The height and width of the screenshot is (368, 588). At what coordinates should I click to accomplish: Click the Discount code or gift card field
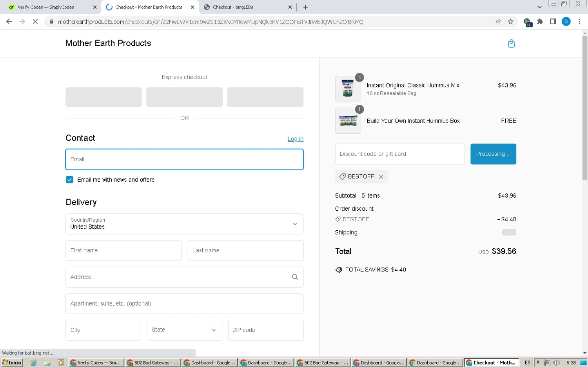pos(400,154)
